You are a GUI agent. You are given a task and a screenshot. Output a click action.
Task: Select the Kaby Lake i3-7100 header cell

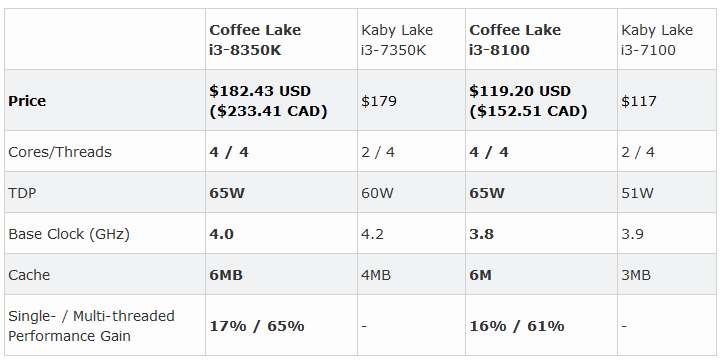pyautogui.click(x=667, y=39)
